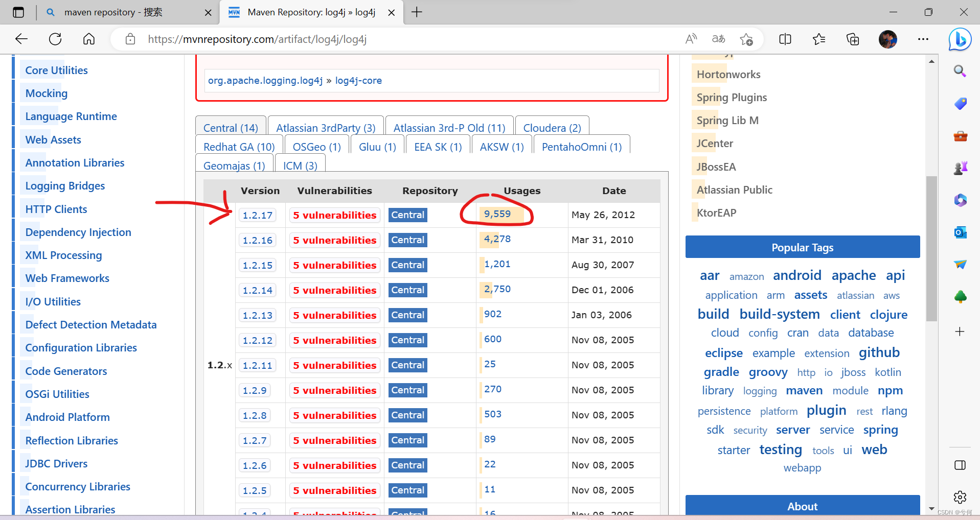The height and width of the screenshot is (520, 980).
Task: Select the Read aloud icon in address bar
Action: (x=691, y=39)
